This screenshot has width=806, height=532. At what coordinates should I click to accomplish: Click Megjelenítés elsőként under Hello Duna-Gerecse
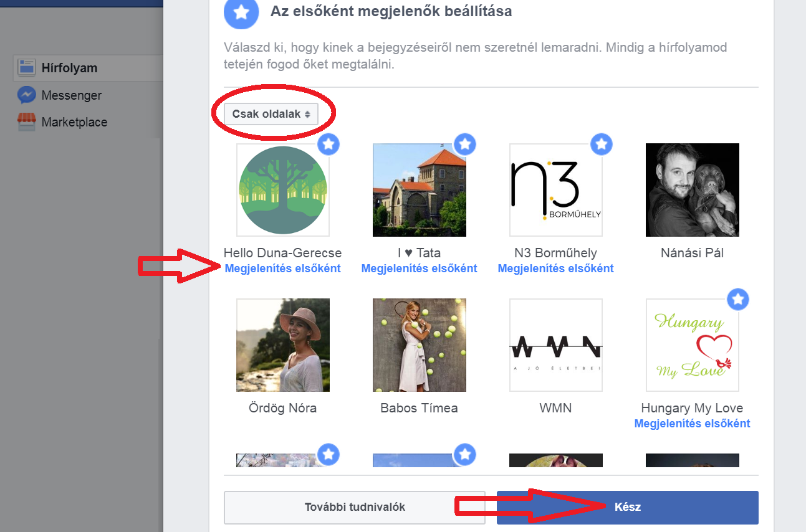pos(283,268)
